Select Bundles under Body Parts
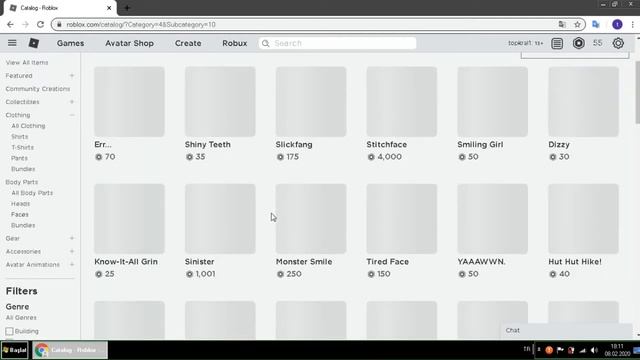640x360 pixels. 23,225
